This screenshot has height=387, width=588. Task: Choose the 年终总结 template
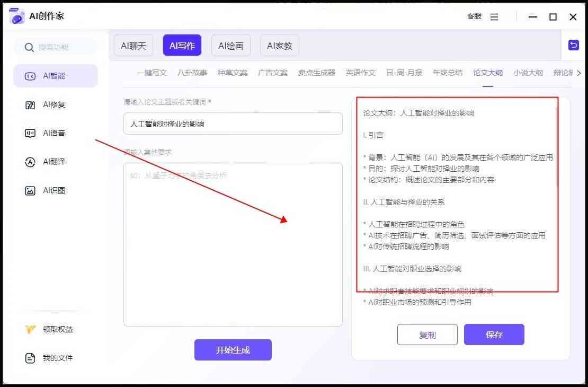point(448,73)
